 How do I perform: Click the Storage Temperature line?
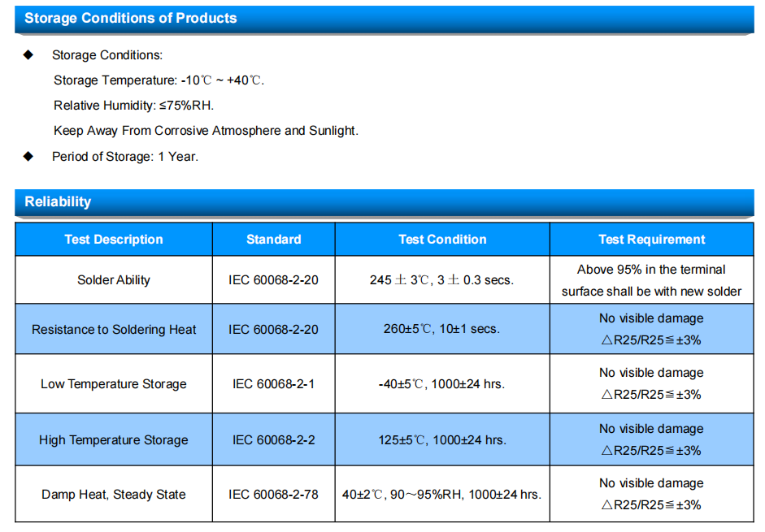(159, 80)
